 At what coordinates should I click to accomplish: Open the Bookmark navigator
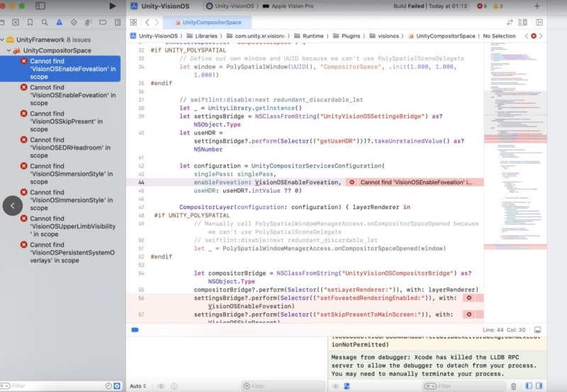point(30,23)
